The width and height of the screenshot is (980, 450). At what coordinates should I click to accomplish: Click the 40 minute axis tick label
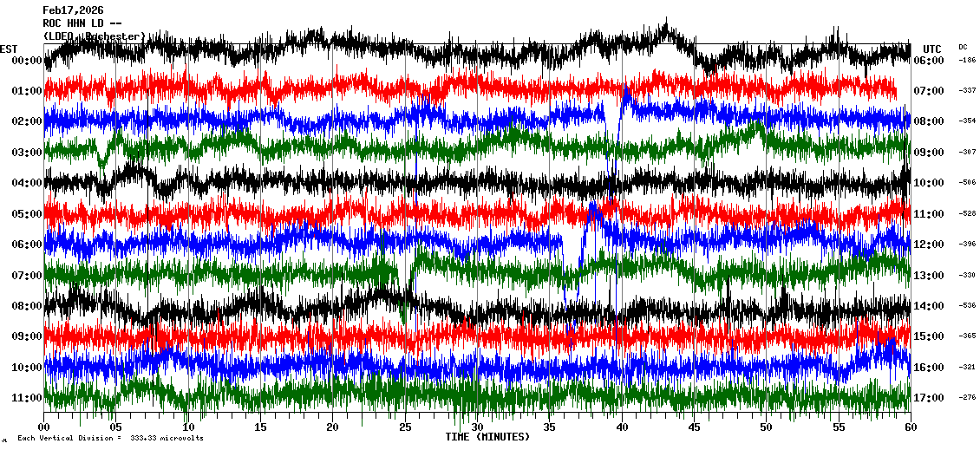point(622,427)
